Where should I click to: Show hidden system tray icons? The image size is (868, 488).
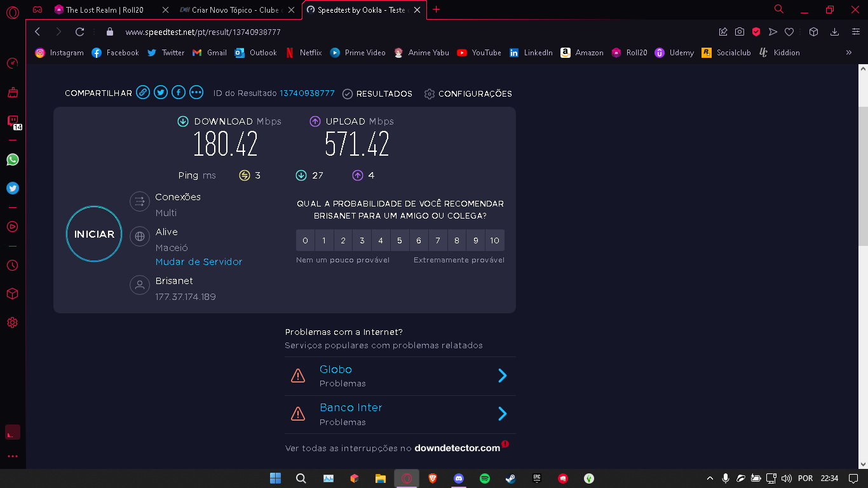[710, 478]
